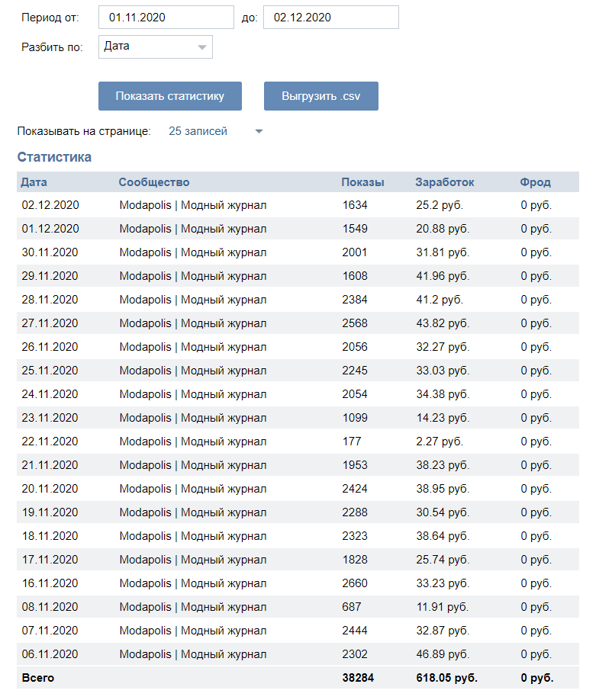
Task: Click the 'Заработок' column header
Action: 445,182
